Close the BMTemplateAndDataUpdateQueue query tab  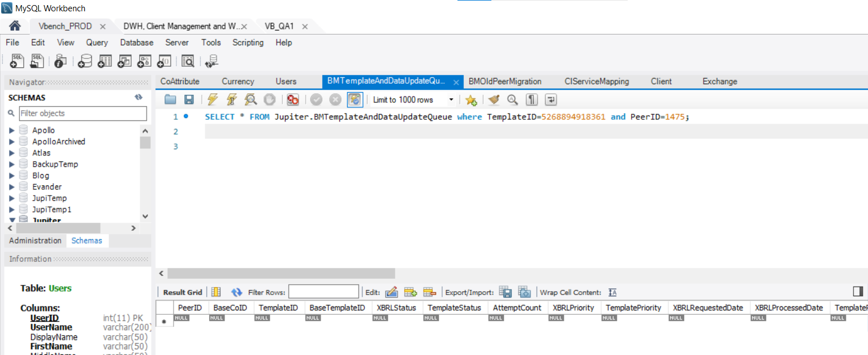point(456,82)
